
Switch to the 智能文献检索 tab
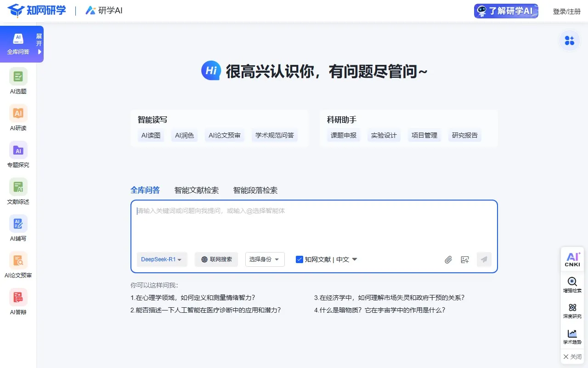tap(197, 190)
